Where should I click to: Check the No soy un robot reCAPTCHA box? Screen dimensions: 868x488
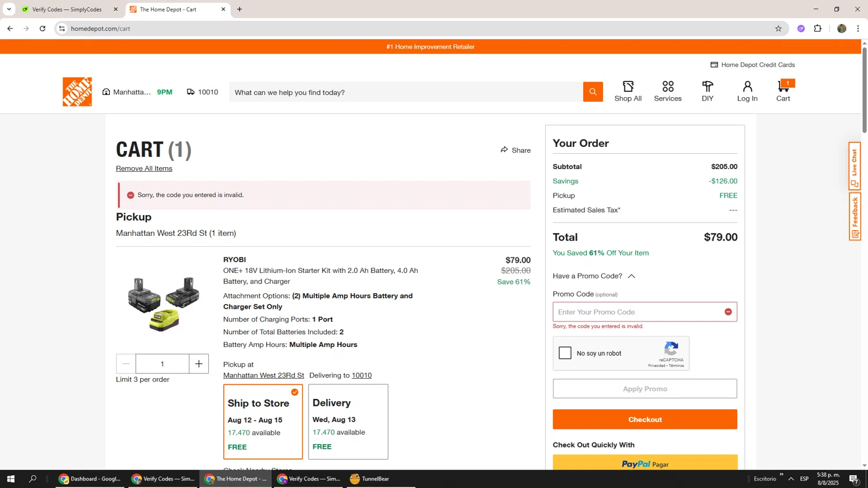point(565,353)
